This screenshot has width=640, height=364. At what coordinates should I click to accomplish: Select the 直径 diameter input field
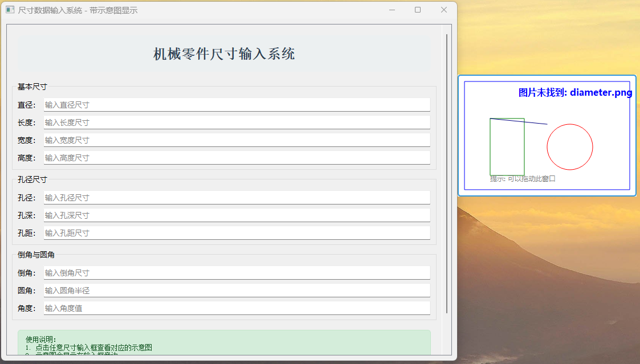pyautogui.click(x=236, y=104)
